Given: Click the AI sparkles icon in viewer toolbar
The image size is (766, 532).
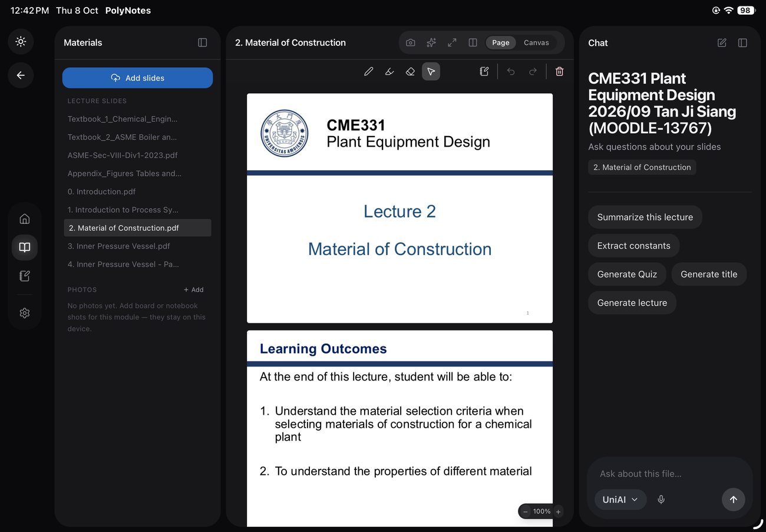Looking at the screenshot, I should (431, 42).
